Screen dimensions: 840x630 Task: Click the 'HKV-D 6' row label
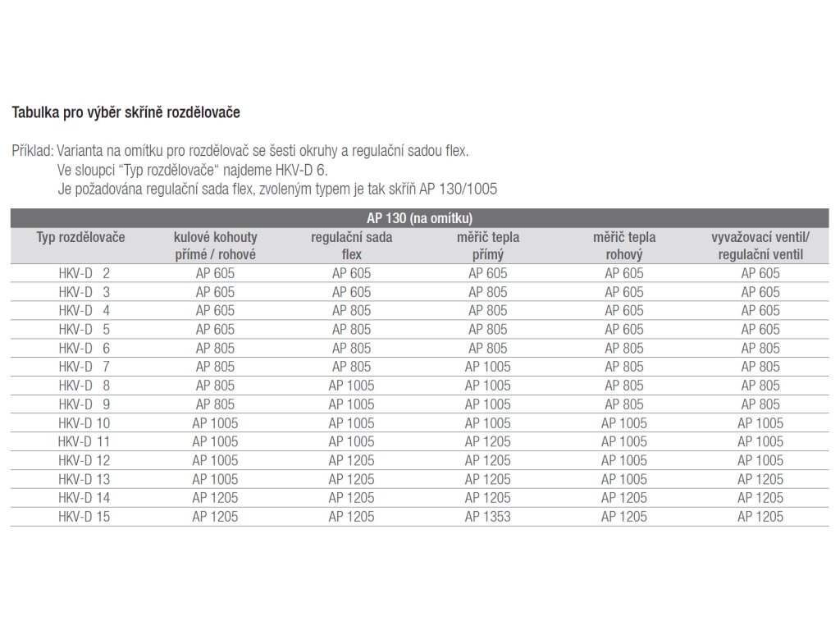click(x=84, y=348)
